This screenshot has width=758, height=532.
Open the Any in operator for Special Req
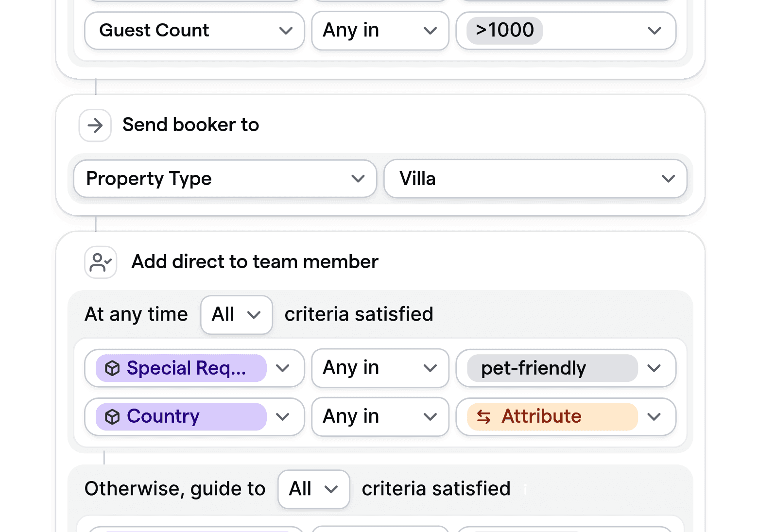coord(380,368)
